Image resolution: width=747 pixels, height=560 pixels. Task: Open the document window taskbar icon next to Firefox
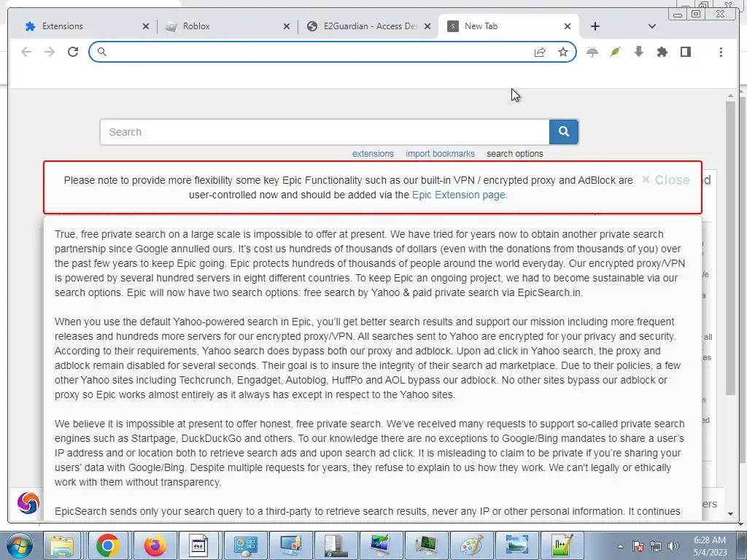point(198,545)
